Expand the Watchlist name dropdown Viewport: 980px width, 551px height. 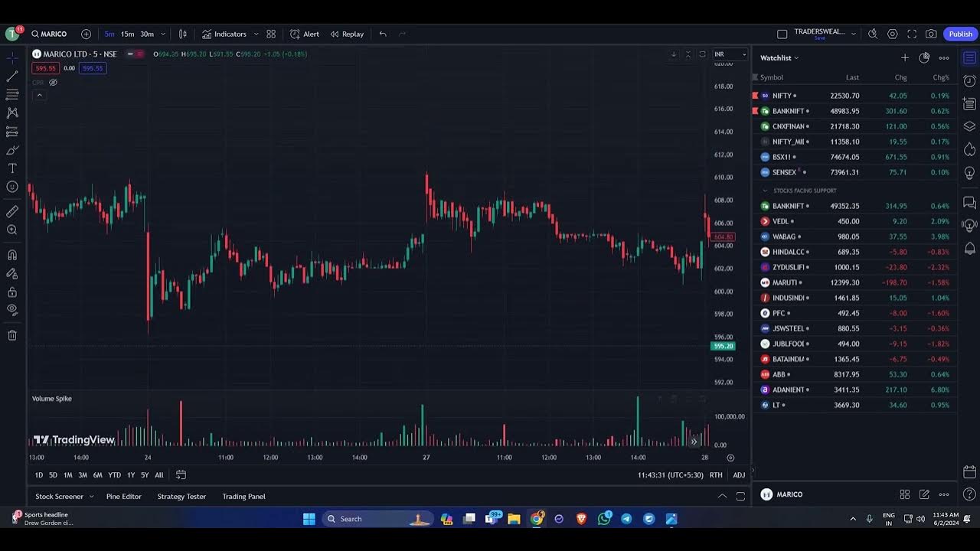pyautogui.click(x=779, y=58)
